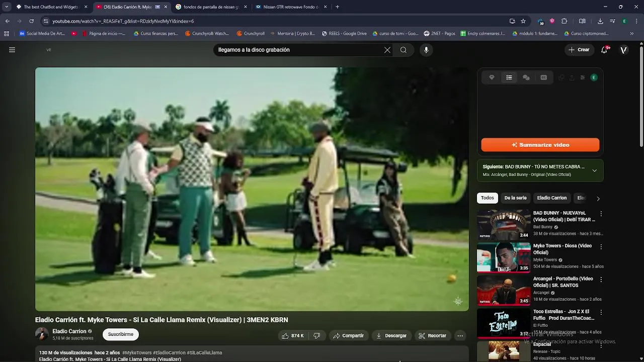Select the De la serie filter chip
This screenshot has height=362, width=644.
pyautogui.click(x=515, y=198)
